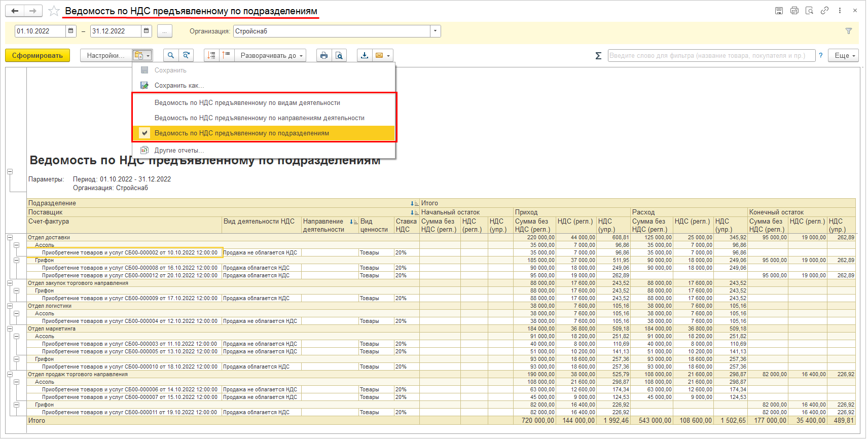
Task: Click the funnel filter icon
Action: [849, 31]
